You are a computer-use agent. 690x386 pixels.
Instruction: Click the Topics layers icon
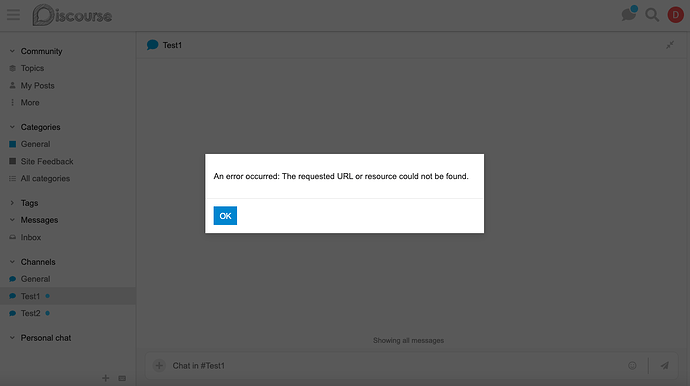tap(12, 68)
